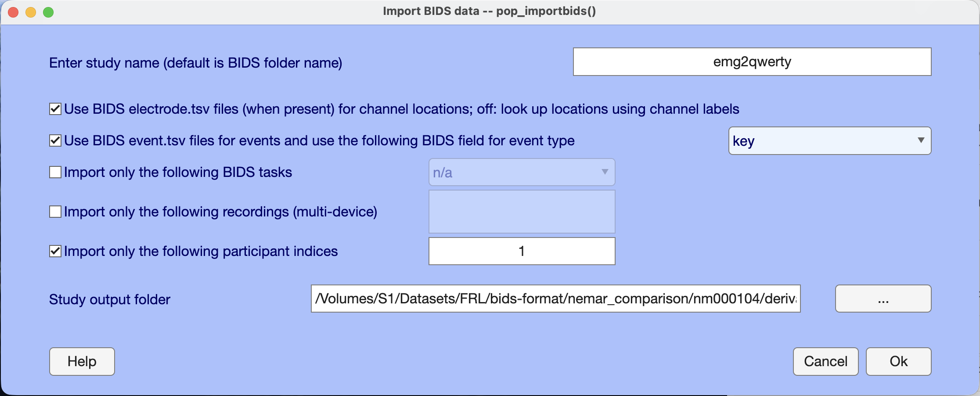Confirm the import by clicking Ok
Image resolution: width=980 pixels, height=396 pixels.
898,361
